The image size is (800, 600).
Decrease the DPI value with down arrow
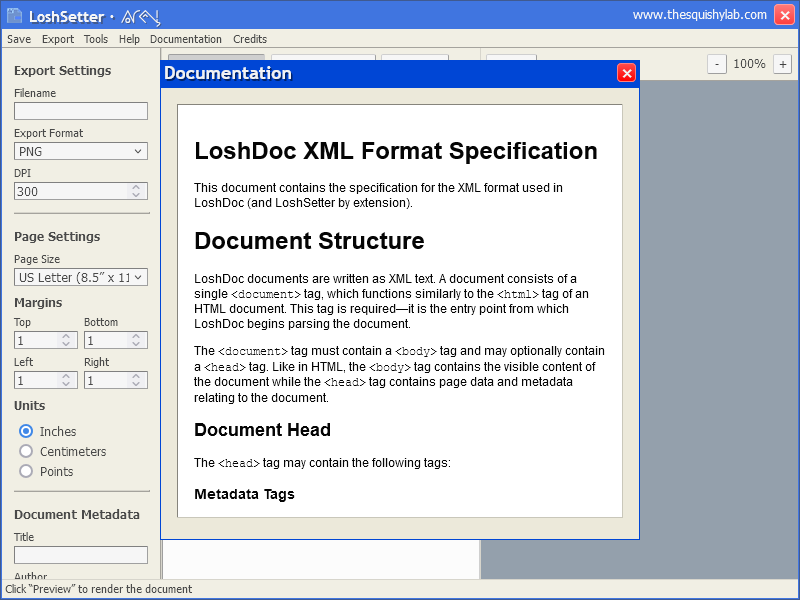[x=136, y=195]
